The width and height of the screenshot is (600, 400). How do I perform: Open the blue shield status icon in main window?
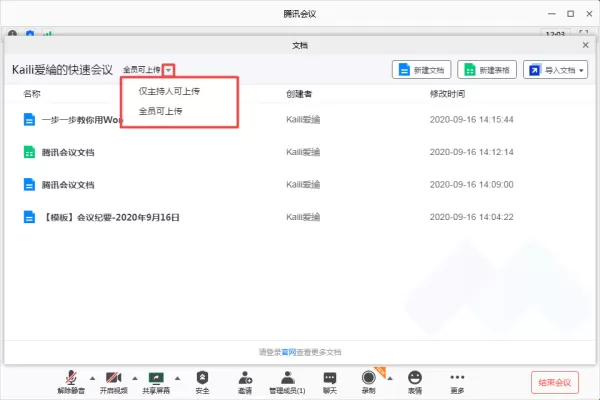coord(30,33)
